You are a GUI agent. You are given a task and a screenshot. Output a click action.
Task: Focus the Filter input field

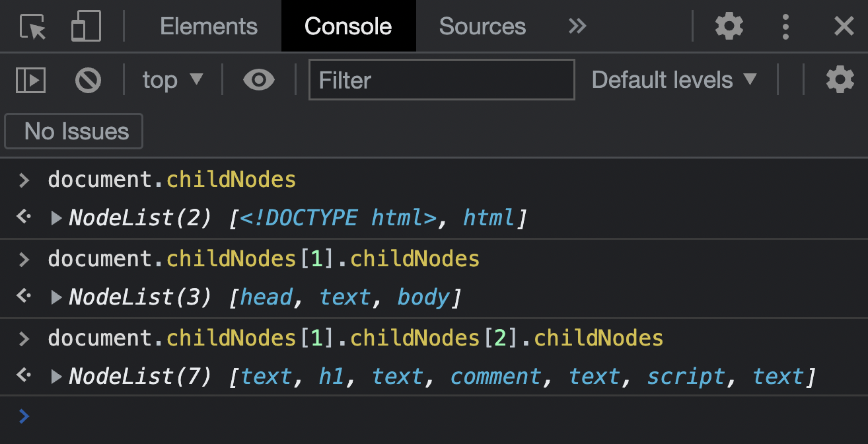pyautogui.click(x=441, y=81)
